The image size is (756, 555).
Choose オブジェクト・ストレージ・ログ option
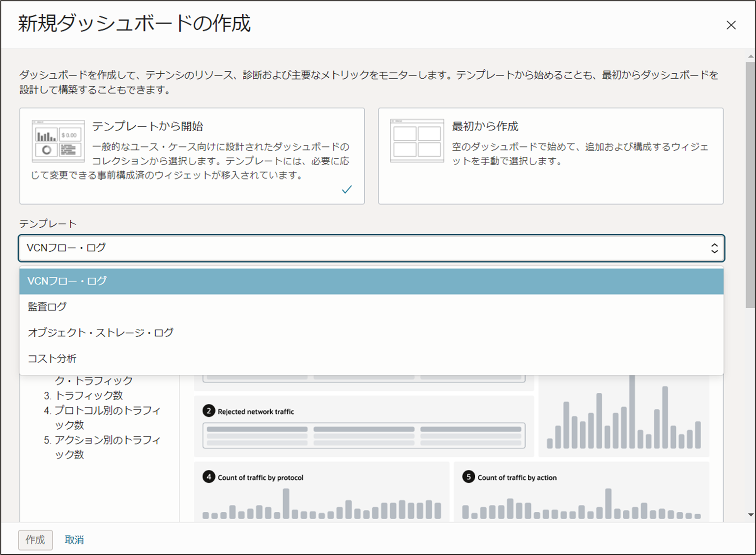[x=100, y=333]
